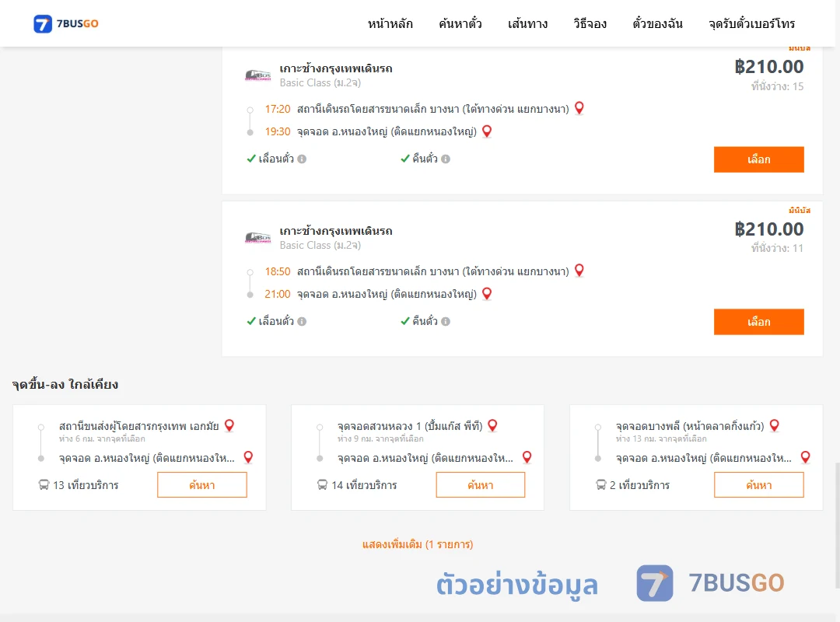Open map pin for จุดจอดบางพลี
Image resolution: width=840 pixels, height=622 pixels.
(x=774, y=425)
